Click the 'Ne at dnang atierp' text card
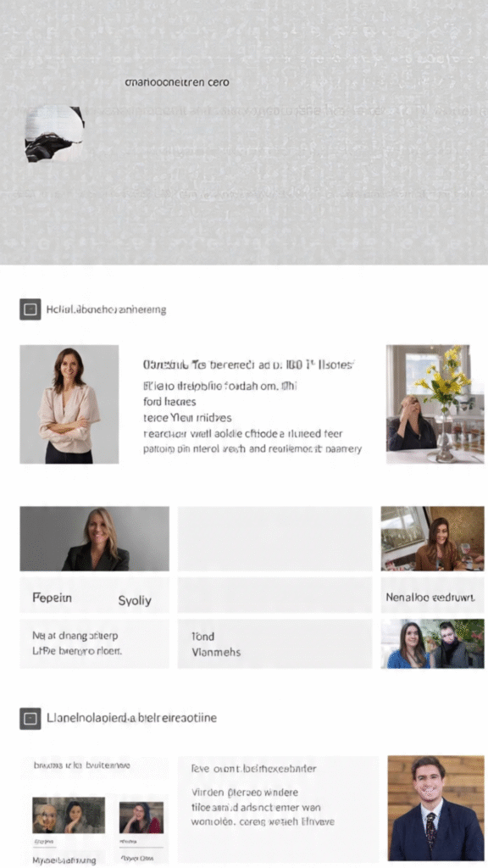 click(95, 644)
